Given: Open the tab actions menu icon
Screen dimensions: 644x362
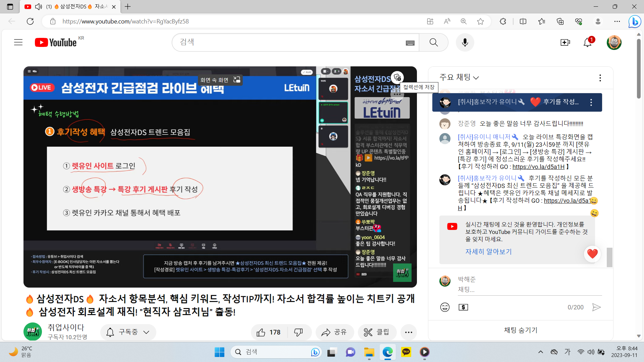Looking at the screenshot, I should (x=10, y=7).
